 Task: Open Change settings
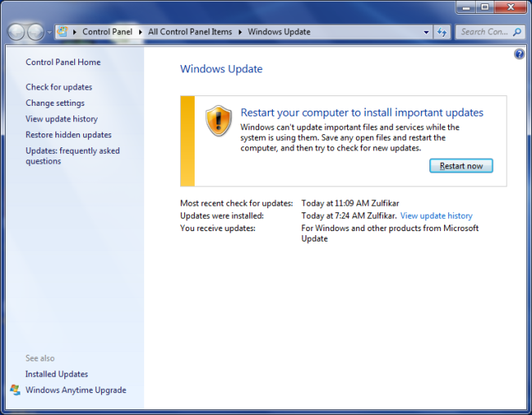pyautogui.click(x=55, y=103)
